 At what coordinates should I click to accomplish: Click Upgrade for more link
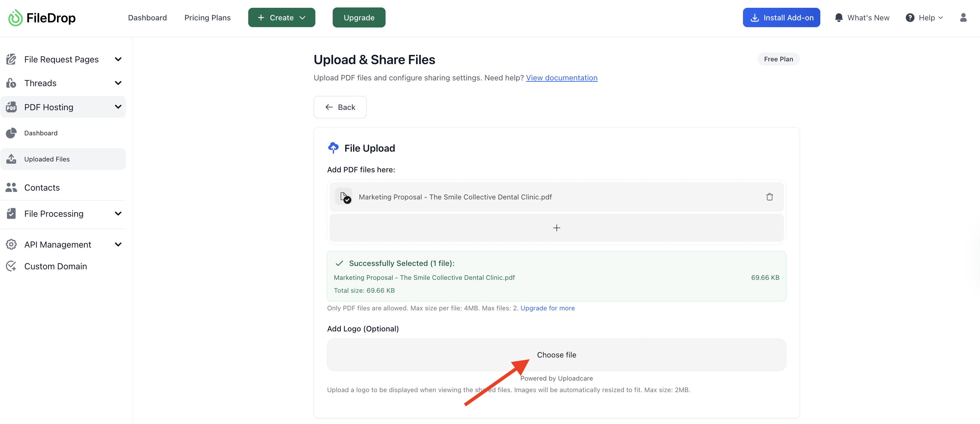547,308
